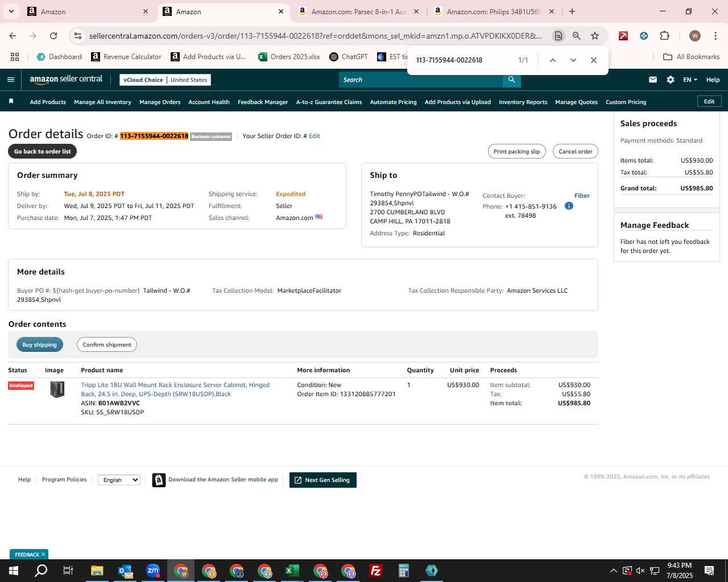Viewport: 728px width, 582px height.
Task: Click the Fiber buyer name link
Action: click(582, 196)
